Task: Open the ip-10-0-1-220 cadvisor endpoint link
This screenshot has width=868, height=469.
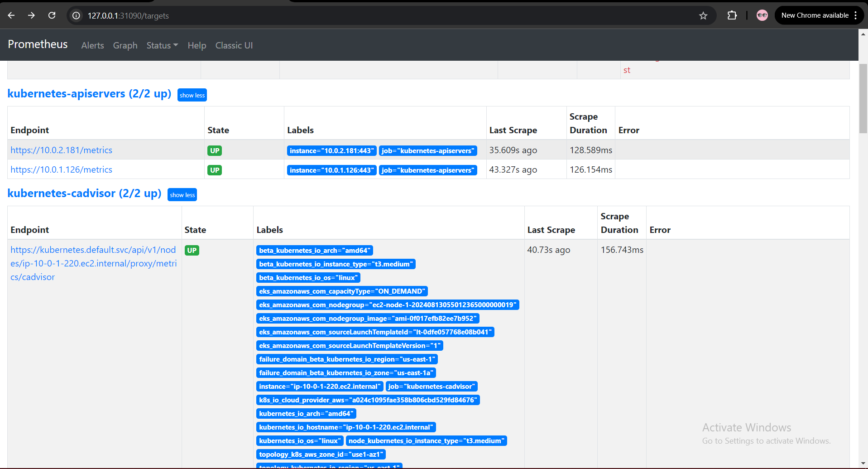Action: 94,263
